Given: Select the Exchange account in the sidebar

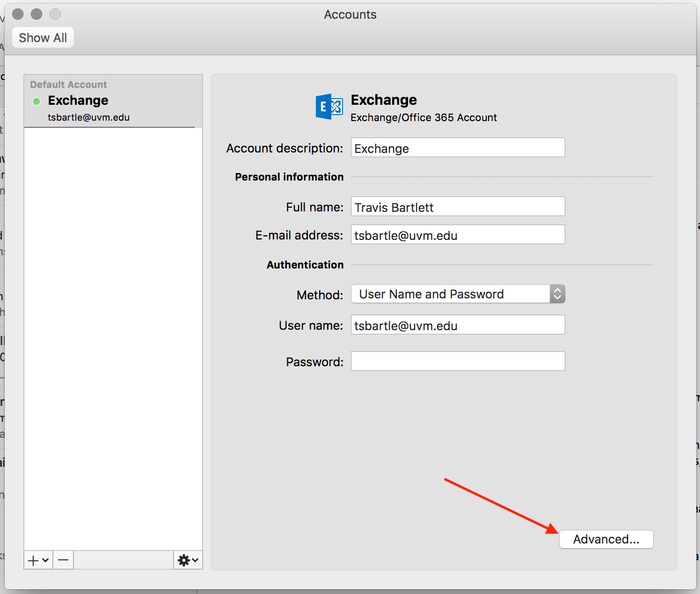Looking at the screenshot, I should [78, 100].
